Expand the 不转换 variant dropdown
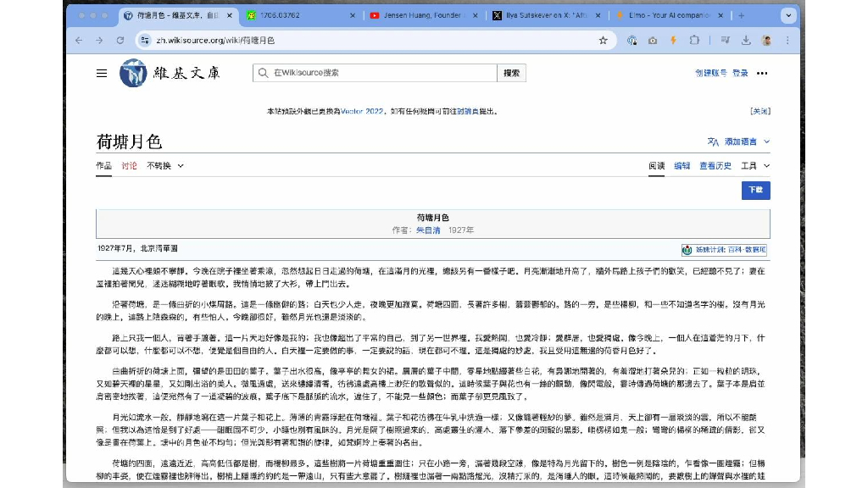868x488 pixels. 164,165
